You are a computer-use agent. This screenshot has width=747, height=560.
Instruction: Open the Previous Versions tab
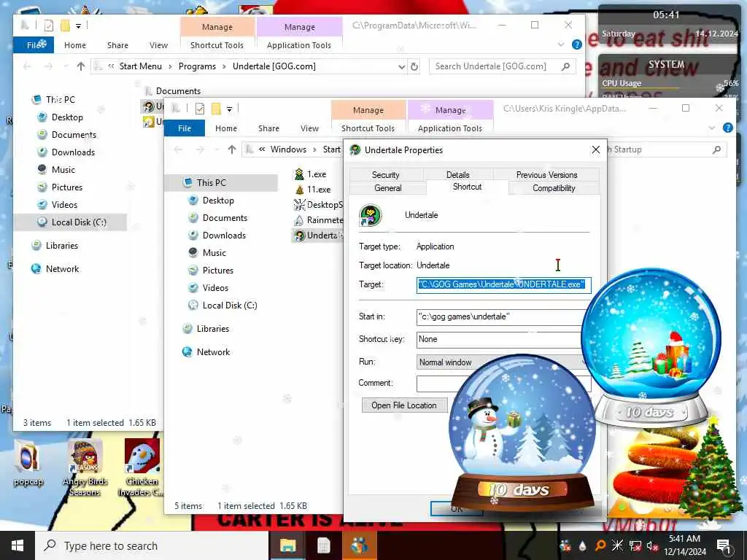546,175
